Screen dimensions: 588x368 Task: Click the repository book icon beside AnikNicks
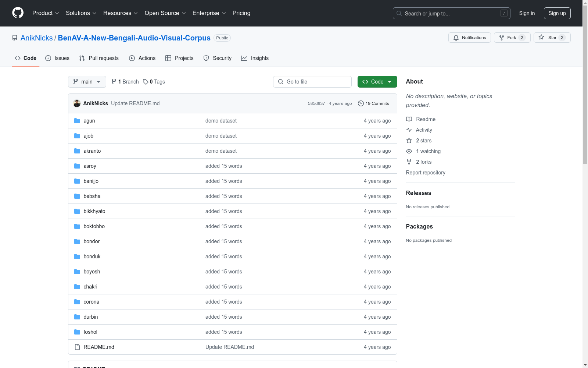pos(15,38)
